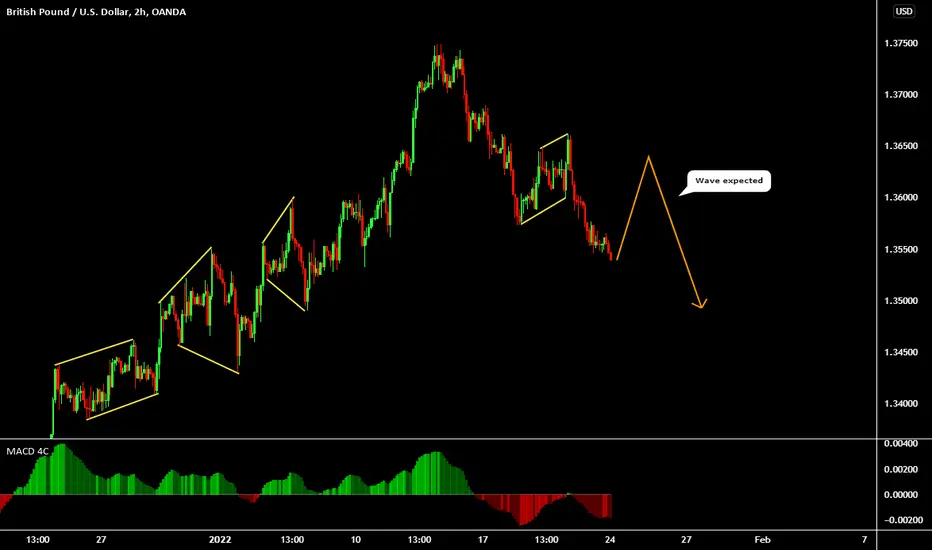Click the 0.00000 MACD scale value

(901, 495)
